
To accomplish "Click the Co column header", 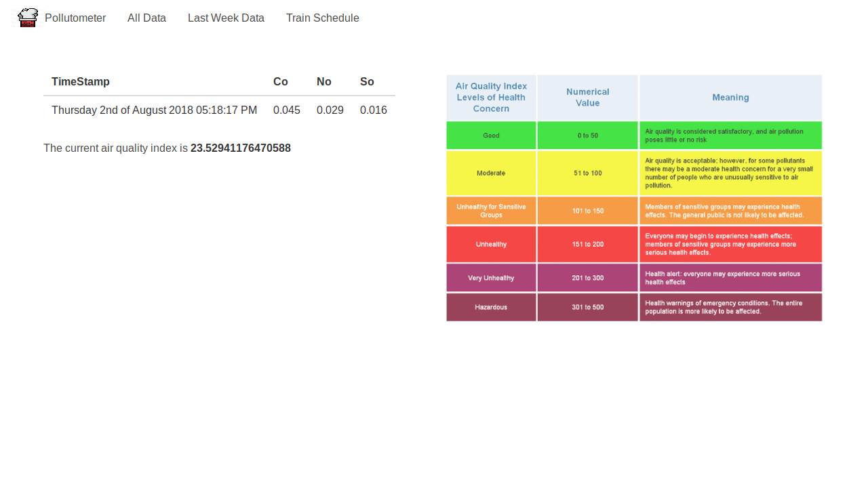I will point(281,82).
